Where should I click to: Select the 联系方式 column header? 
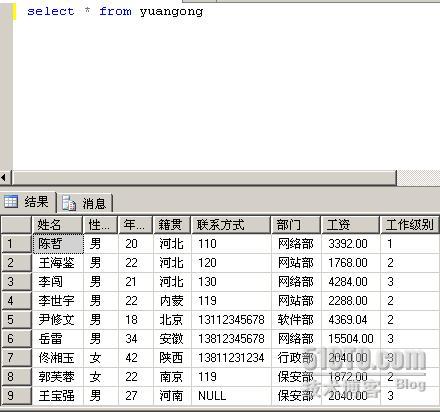click(231, 225)
